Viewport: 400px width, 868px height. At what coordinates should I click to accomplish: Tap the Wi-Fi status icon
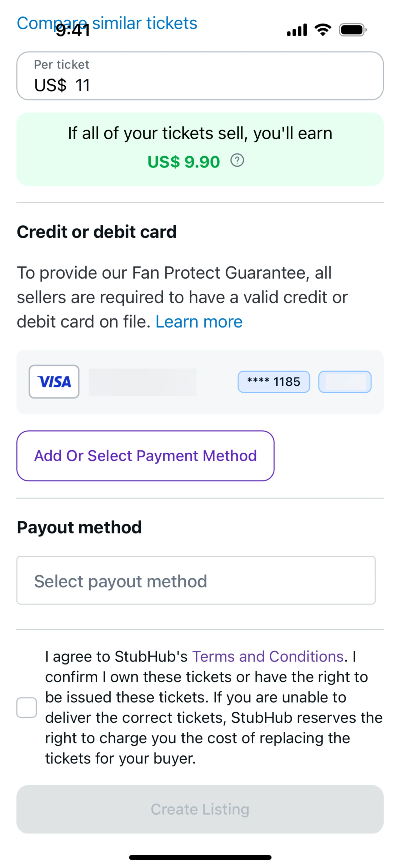(x=322, y=30)
